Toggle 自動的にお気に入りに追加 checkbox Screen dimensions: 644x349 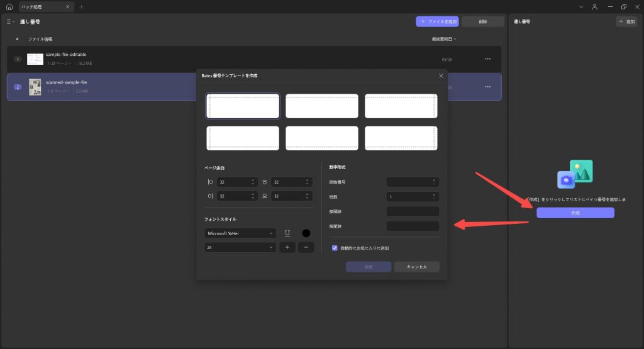point(335,248)
